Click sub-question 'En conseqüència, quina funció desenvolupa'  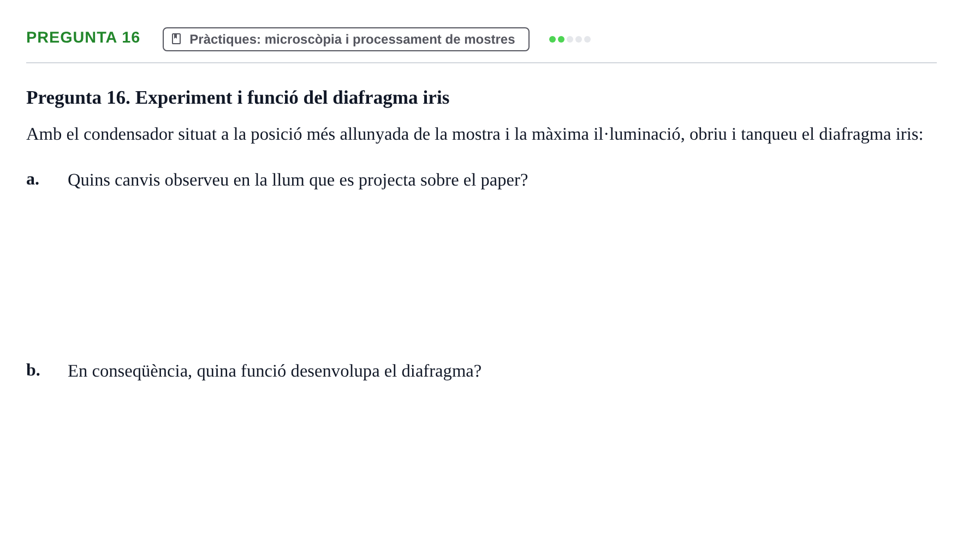click(275, 371)
